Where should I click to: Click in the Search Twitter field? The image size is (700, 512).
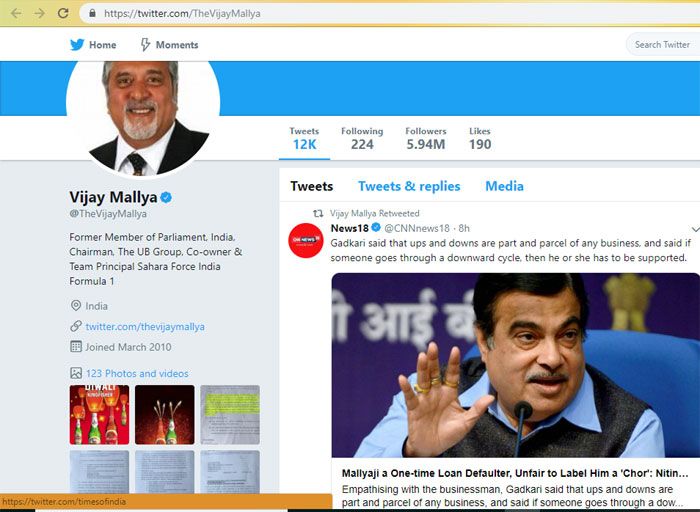tap(663, 45)
